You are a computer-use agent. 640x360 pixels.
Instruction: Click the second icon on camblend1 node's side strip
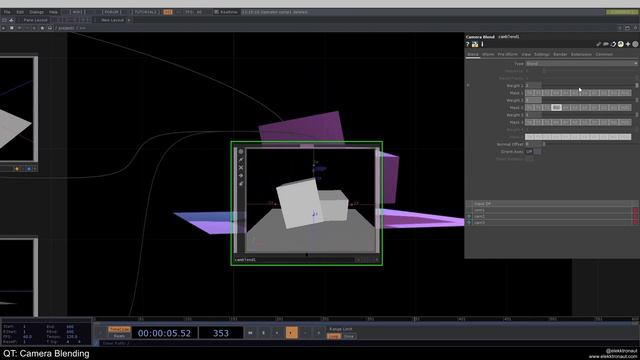tap(241, 160)
